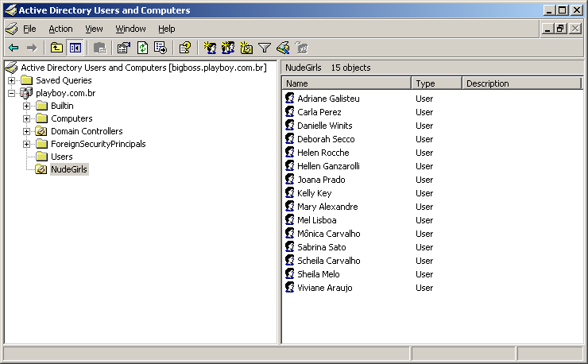Open the File menu
Image resolution: width=588 pixels, height=364 pixels.
pos(29,29)
